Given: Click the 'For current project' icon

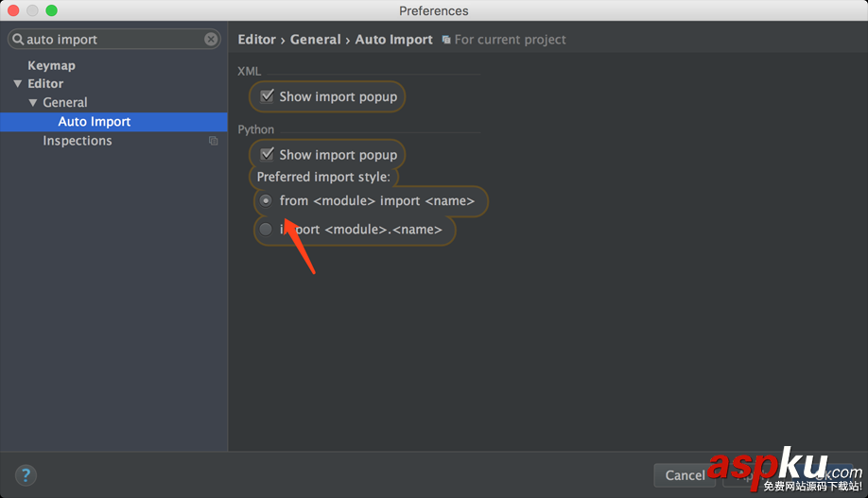Looking at the screenshot, I should [x=446, y=40].
